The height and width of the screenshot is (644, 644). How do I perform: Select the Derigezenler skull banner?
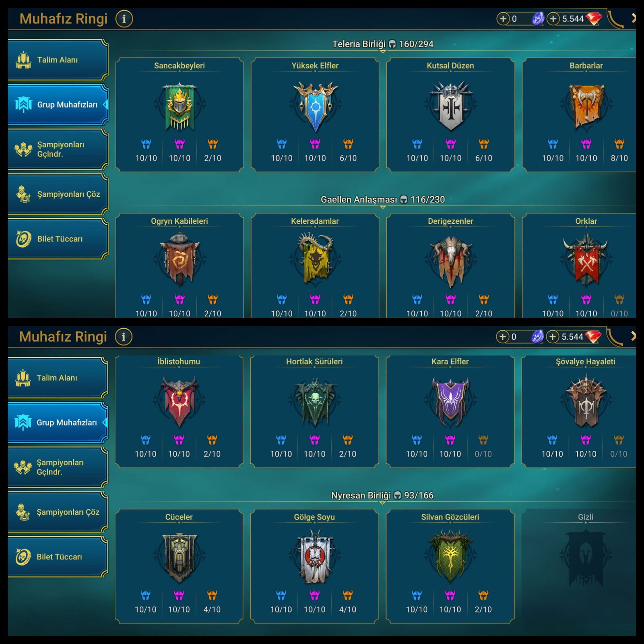(450, 262)
